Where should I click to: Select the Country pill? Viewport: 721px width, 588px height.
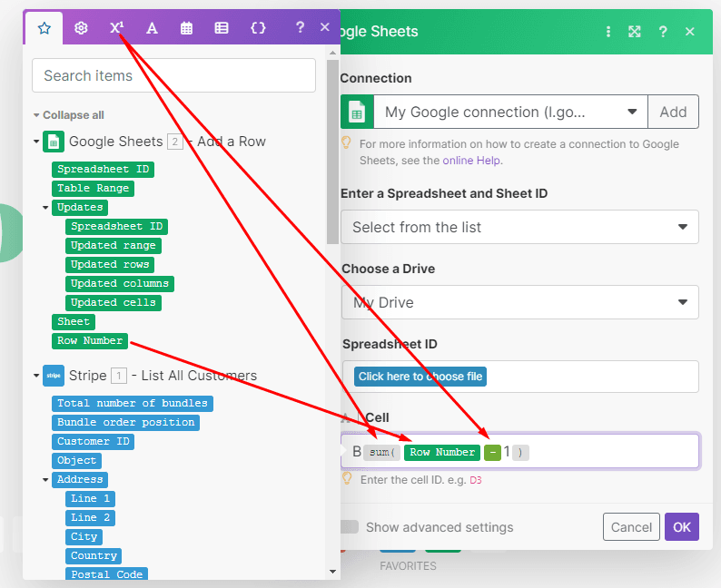click(x=94, y=556)
